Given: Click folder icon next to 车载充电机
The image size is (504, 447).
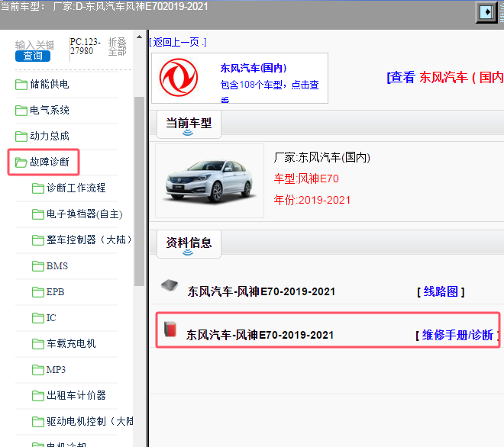Looking at the screenshot, I should (38, 344).
